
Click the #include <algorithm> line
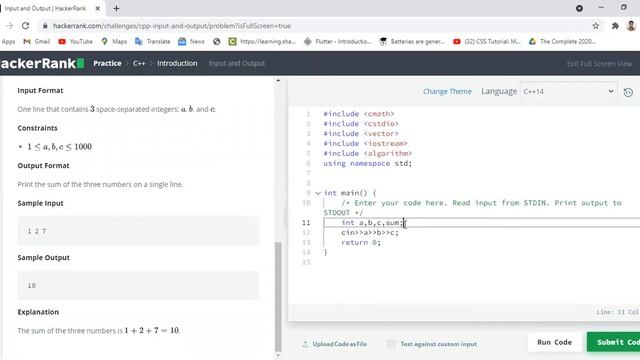(x=367, y=153)
